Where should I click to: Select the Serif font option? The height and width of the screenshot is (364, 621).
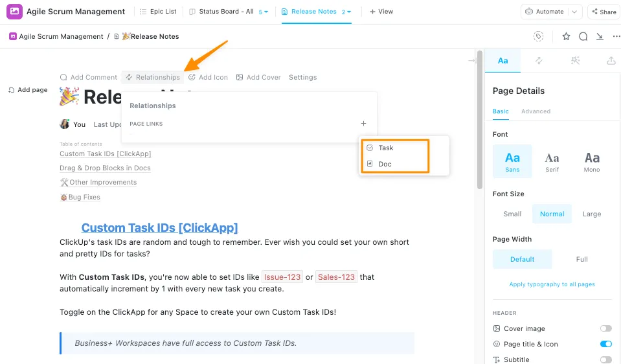click(x=552, y=161)
